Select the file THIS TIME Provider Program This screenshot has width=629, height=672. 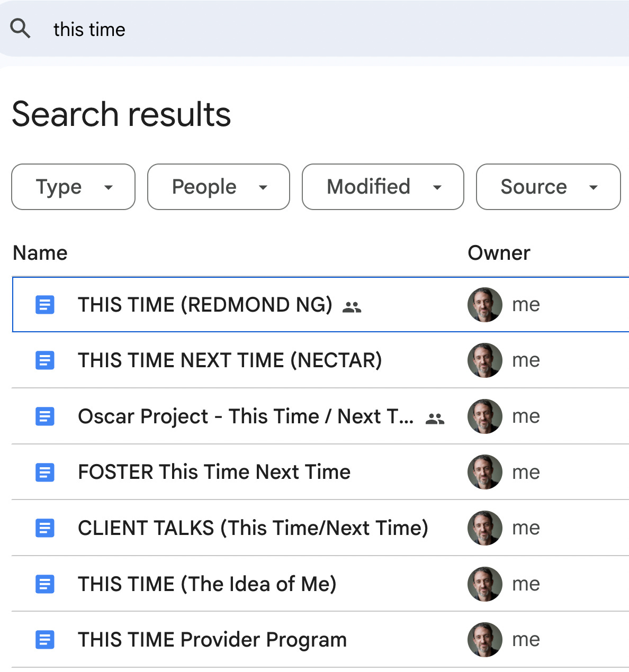click(212, 640)
